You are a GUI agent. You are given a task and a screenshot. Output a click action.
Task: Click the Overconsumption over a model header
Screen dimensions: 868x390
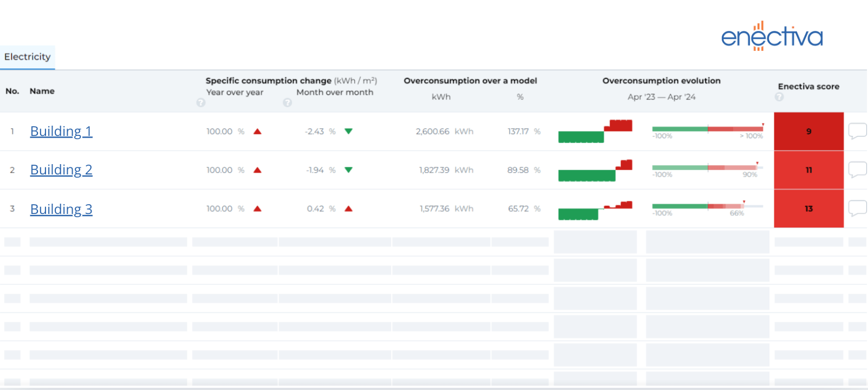point(470,81)
